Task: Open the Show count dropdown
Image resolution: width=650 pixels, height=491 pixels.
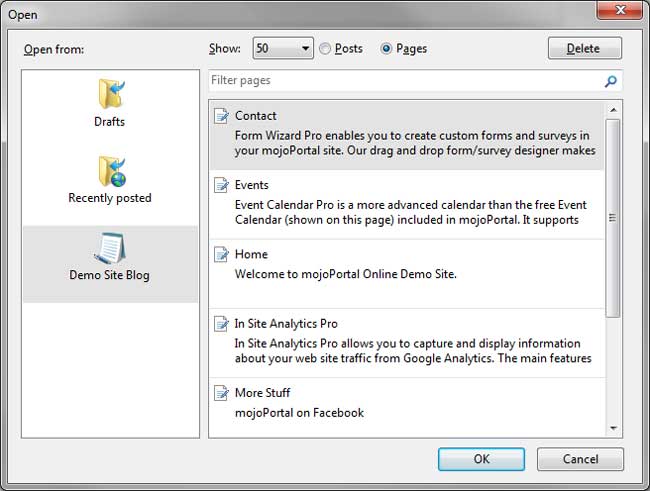Action: coord(283,48)
